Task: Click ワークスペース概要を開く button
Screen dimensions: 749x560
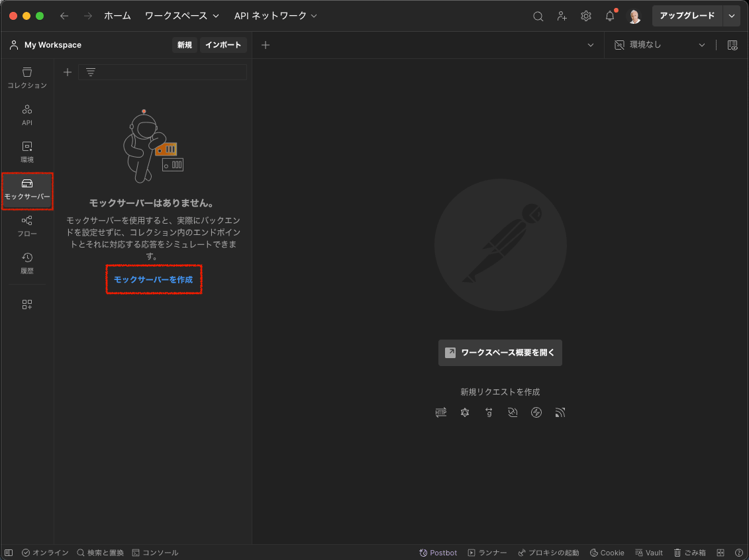Action: click(500, 353)
